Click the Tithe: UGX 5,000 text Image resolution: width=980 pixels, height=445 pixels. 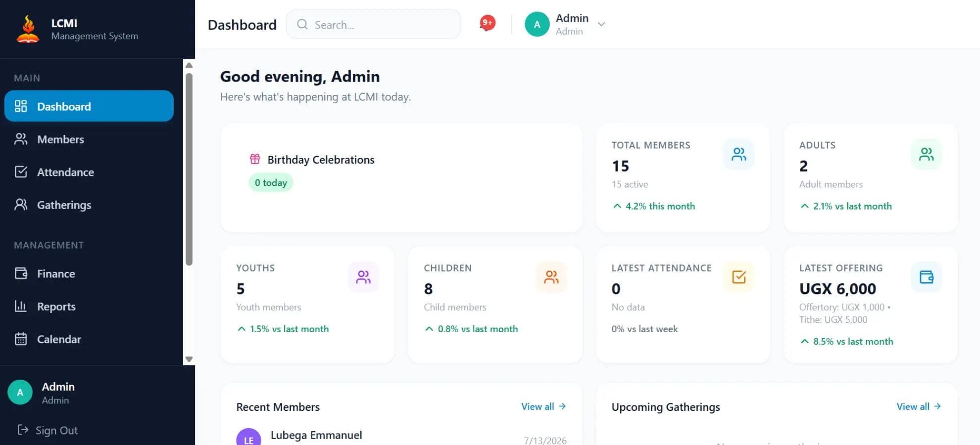(x=833, y=319)
